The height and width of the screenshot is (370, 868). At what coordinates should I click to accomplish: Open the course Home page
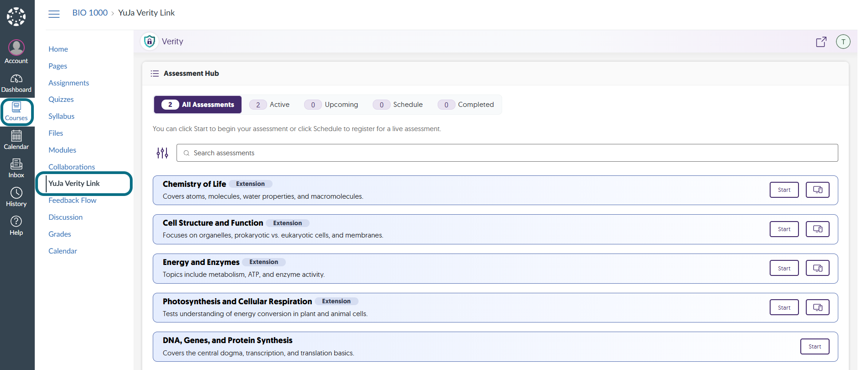tap(58, 49)
